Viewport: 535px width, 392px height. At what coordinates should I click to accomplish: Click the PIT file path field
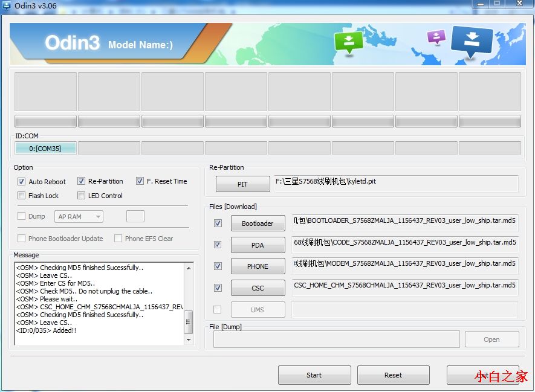(x=396, y=184)
